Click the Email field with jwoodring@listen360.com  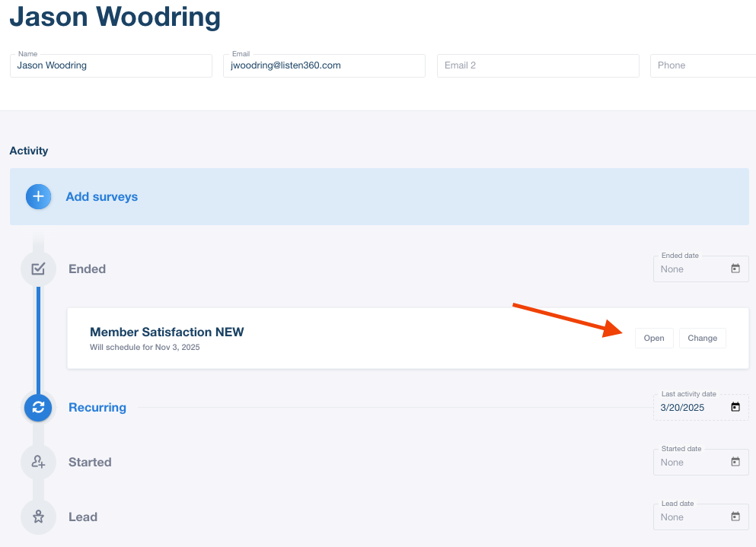point(324,65)
